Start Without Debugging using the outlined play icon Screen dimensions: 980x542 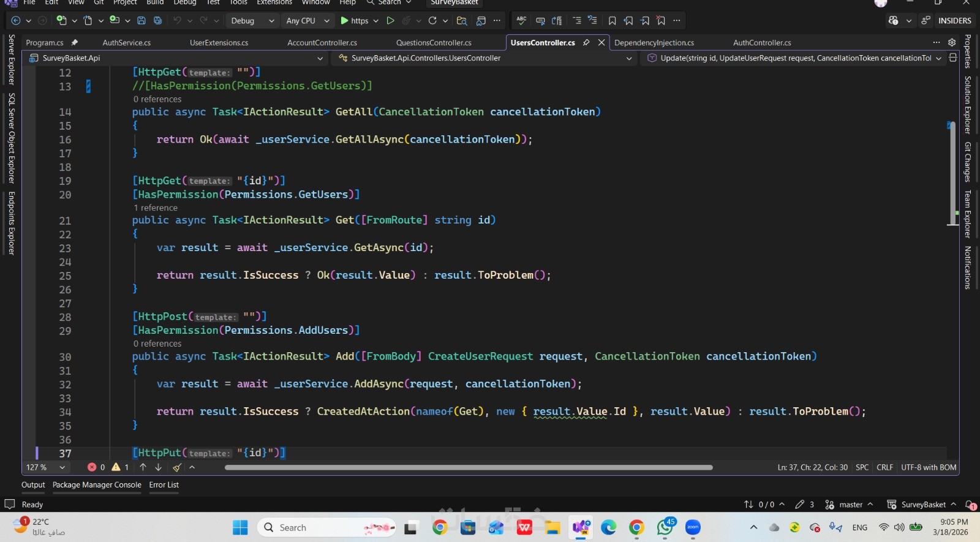[x=390, y=21]
